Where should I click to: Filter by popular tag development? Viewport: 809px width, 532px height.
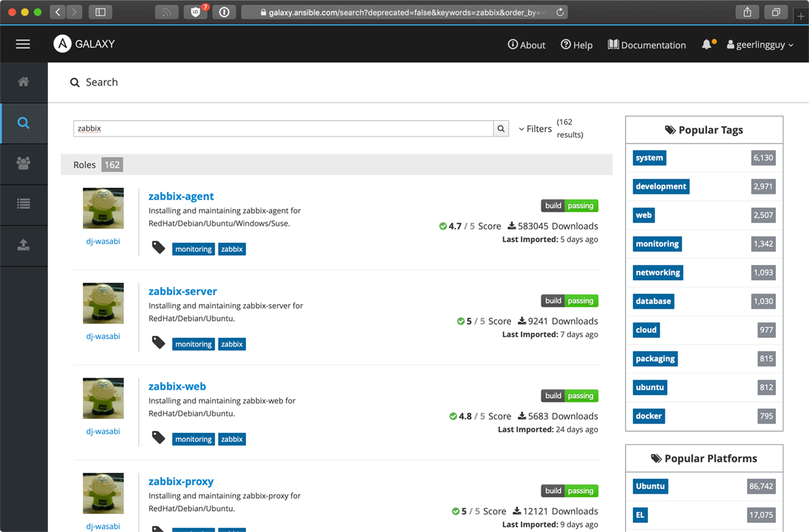click(x=661, y=186)
